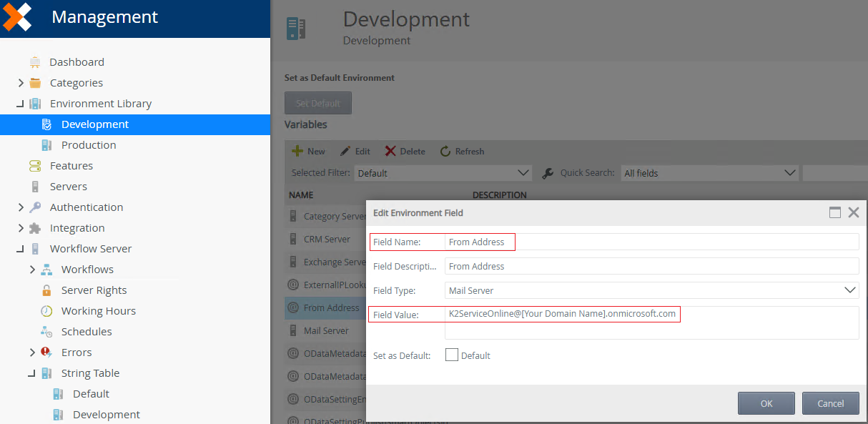Open Schedules under Workflow Server
868x424 pixels.
coord(87,332)
